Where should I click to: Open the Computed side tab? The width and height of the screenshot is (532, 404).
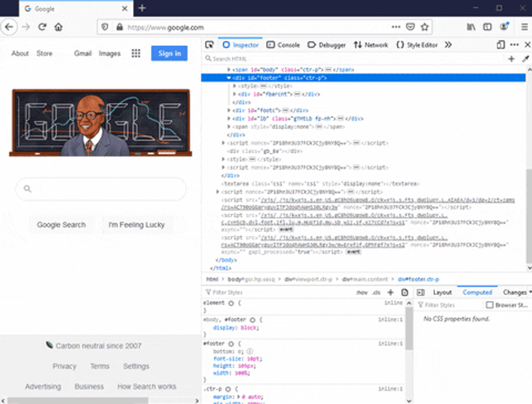[x=477, y=292]
